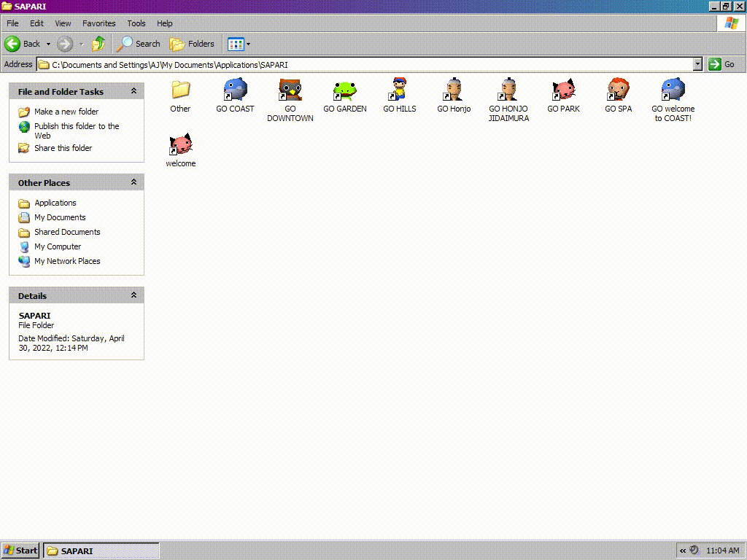
Task: Toggle the Folders tree pane
Action: pos(192,44)
